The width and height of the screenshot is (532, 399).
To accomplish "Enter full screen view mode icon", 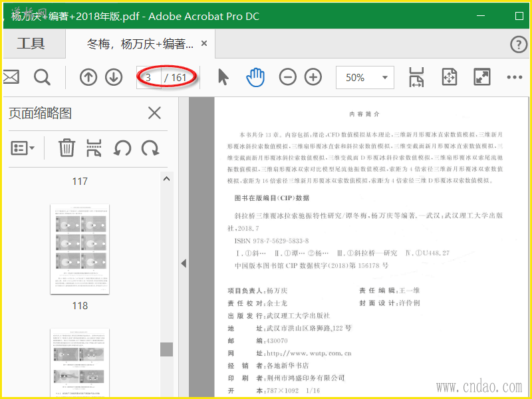I will [x=481, y=77].
